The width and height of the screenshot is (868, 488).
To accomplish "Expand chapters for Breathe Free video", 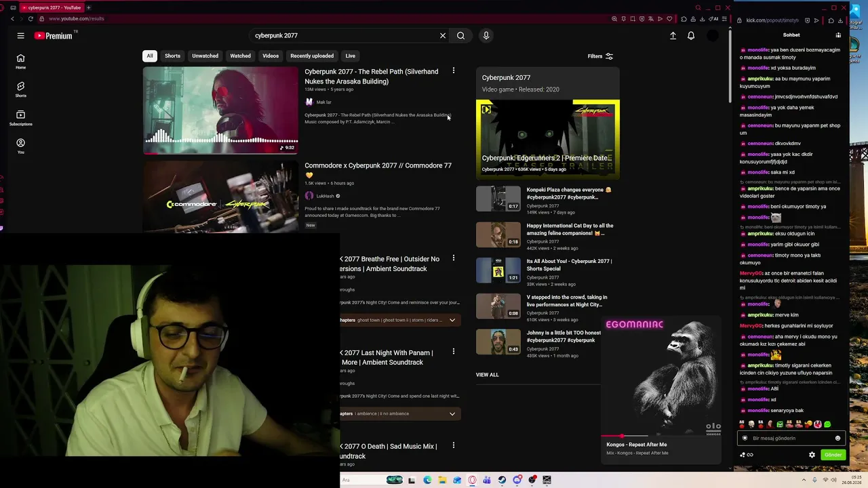I will coord(452,320).
